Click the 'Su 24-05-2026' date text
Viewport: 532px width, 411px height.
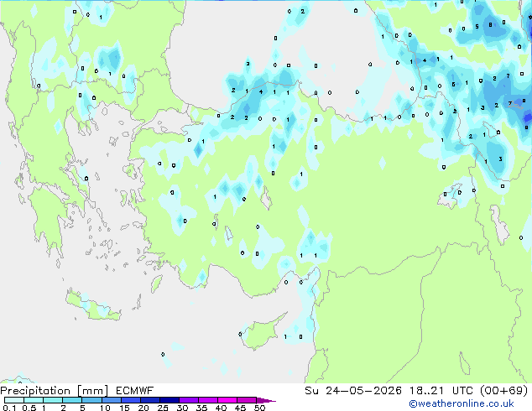[353, 391]
